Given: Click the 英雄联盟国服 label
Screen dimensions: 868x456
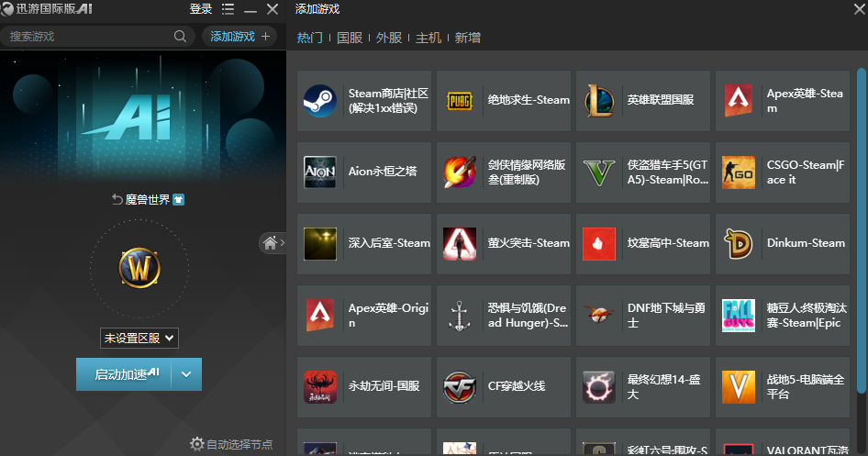Looking at the screenshot, I should pyautogui.click(x=661, y=100).
